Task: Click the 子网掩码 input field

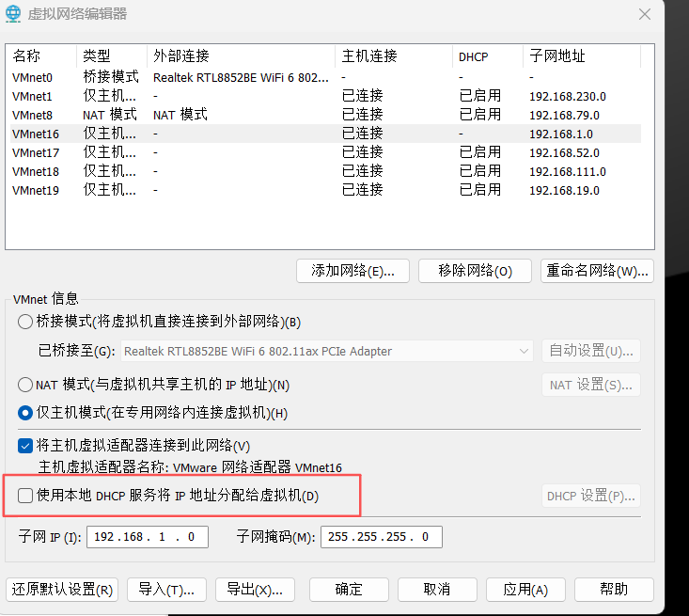Action: pyautogui.click(x=382, y=537)
